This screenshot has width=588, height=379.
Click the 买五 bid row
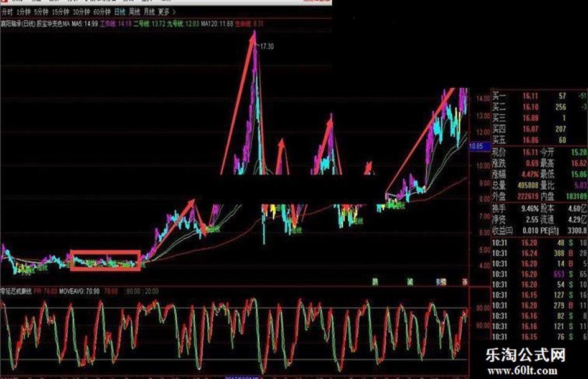click(539, 140)
